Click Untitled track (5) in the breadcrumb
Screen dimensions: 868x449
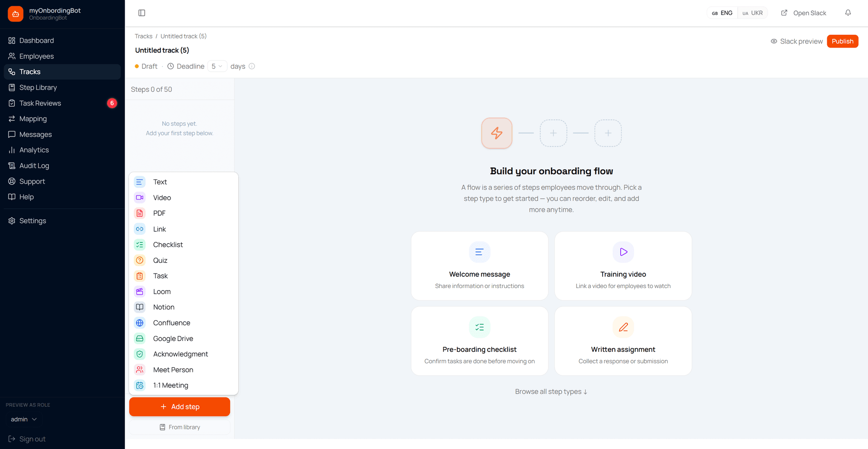click(184, 36)
